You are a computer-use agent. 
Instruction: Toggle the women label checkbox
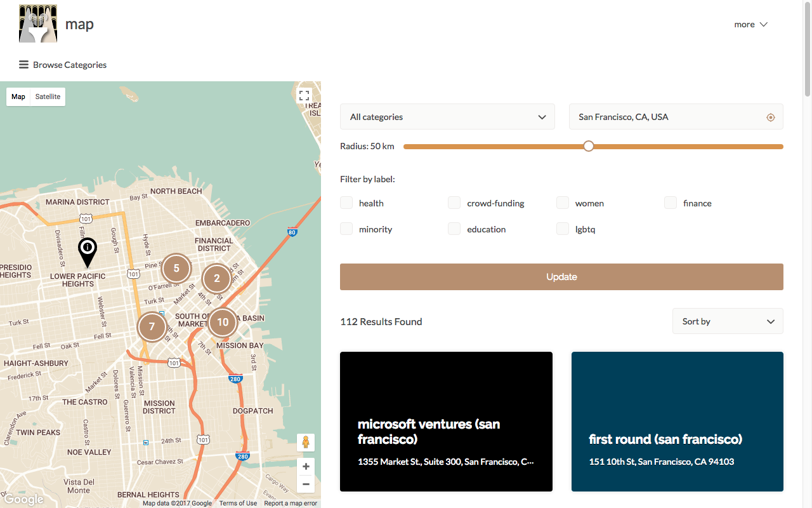click(563, 203)
